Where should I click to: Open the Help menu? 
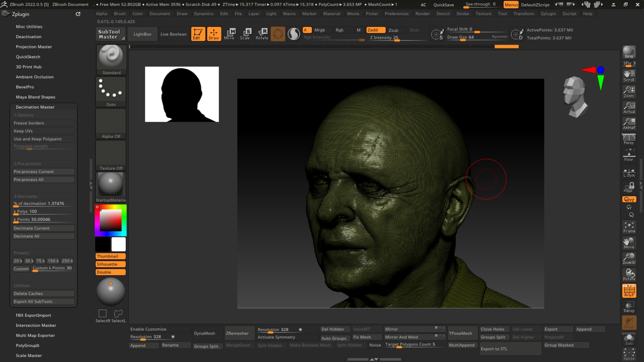click(587, 14)
